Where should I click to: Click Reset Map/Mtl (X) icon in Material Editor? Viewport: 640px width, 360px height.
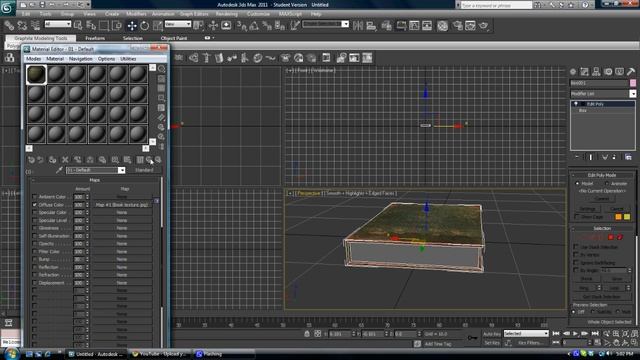click(65, 160)
